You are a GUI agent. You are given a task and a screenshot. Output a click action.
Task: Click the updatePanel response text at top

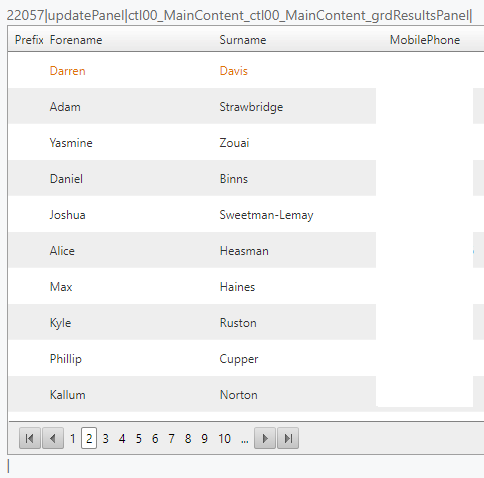pos(239,15)
